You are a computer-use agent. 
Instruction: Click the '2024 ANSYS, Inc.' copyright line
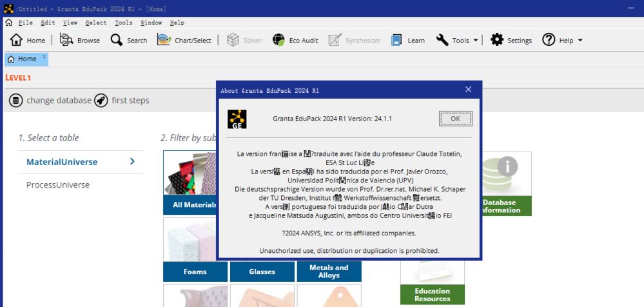[349, 233]
